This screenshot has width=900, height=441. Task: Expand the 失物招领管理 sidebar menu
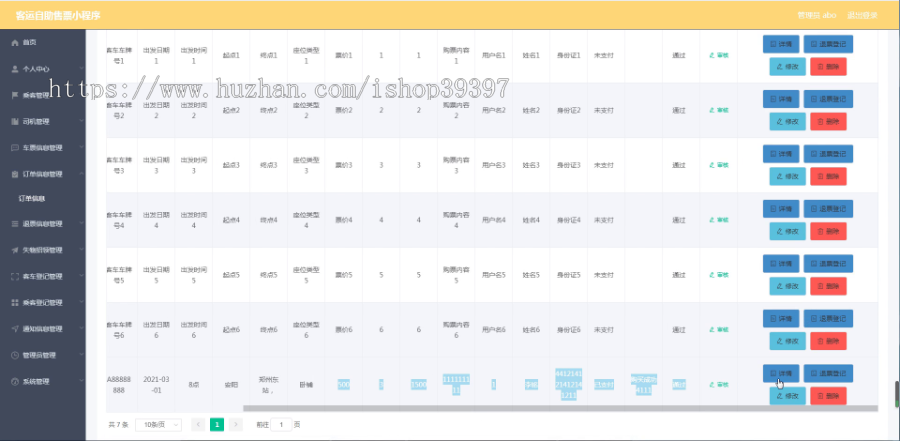[43, 250]
